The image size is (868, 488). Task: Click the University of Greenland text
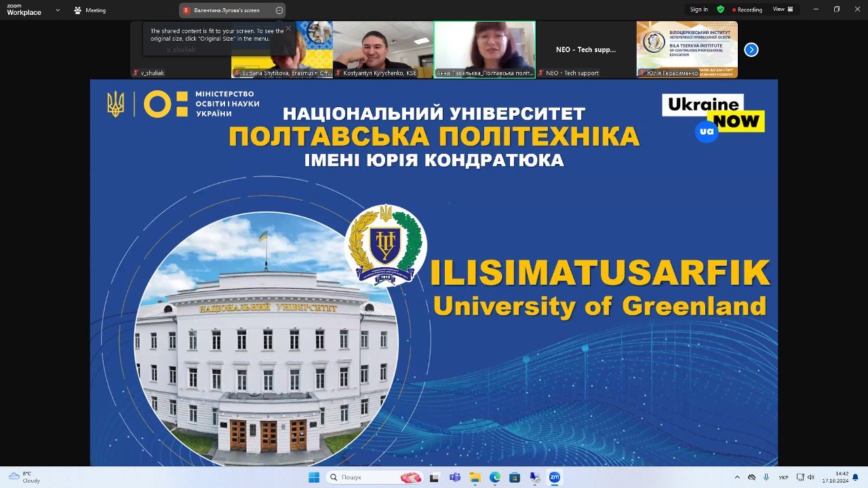click(x=600, y=306)
